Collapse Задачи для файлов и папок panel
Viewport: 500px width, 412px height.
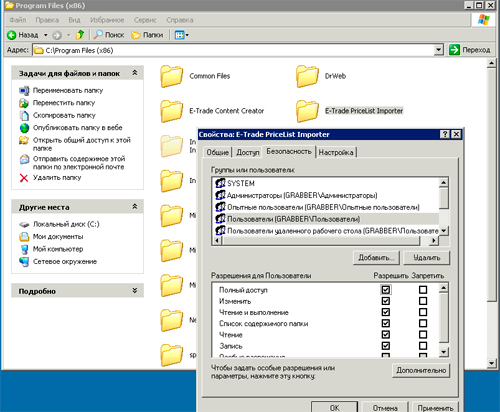(x=135, y=73)
